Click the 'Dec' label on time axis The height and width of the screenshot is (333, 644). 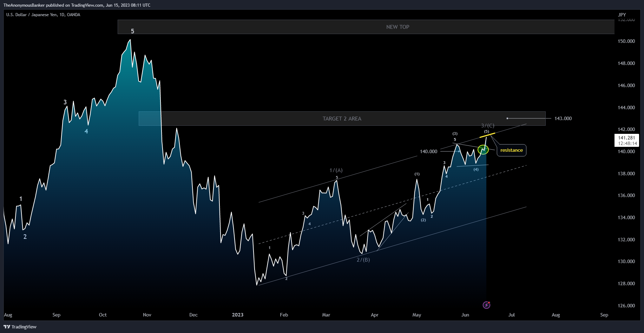[x=193, y=315]
